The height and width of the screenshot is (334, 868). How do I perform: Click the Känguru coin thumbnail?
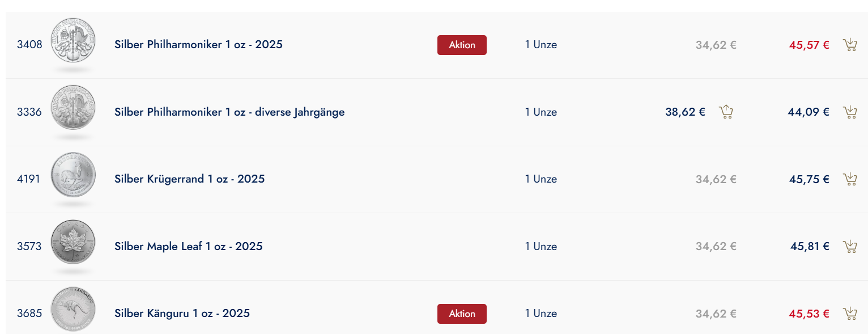pyautogui.click(x=73, y=310)
